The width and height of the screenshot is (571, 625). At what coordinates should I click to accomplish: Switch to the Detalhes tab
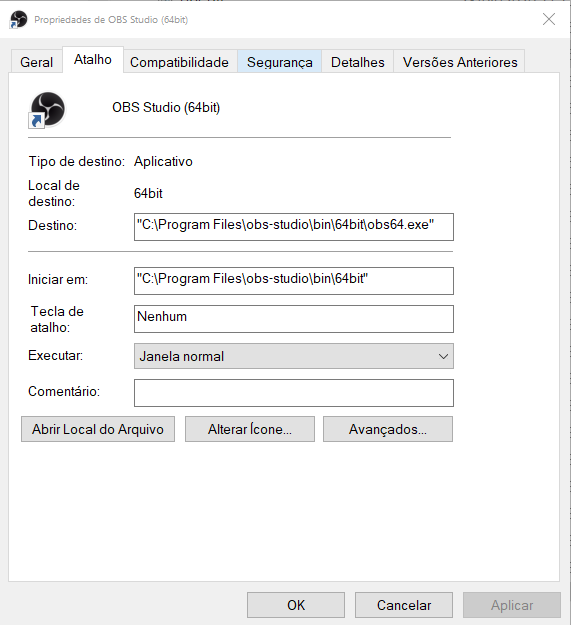(357, 62)
